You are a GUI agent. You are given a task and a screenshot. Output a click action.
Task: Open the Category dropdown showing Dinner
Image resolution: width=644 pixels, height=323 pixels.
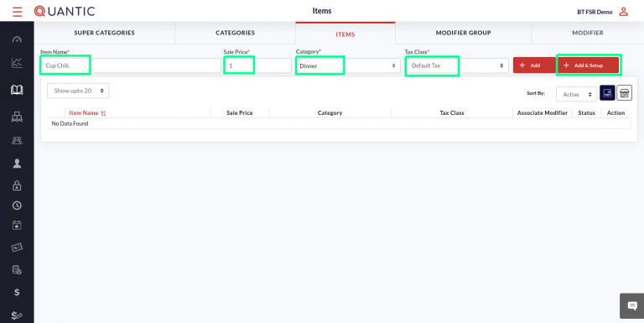click(348, 65)
